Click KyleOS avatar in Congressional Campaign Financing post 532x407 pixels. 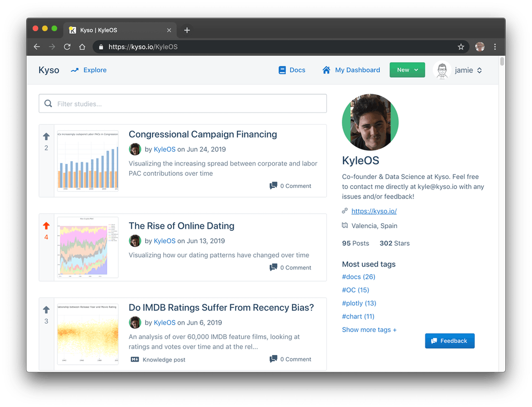(x=135, y=149)
